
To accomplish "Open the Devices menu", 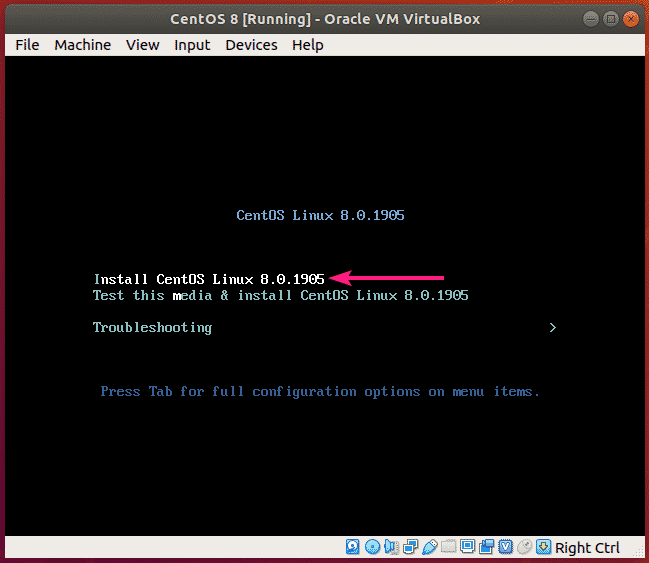I will [251, 44].
